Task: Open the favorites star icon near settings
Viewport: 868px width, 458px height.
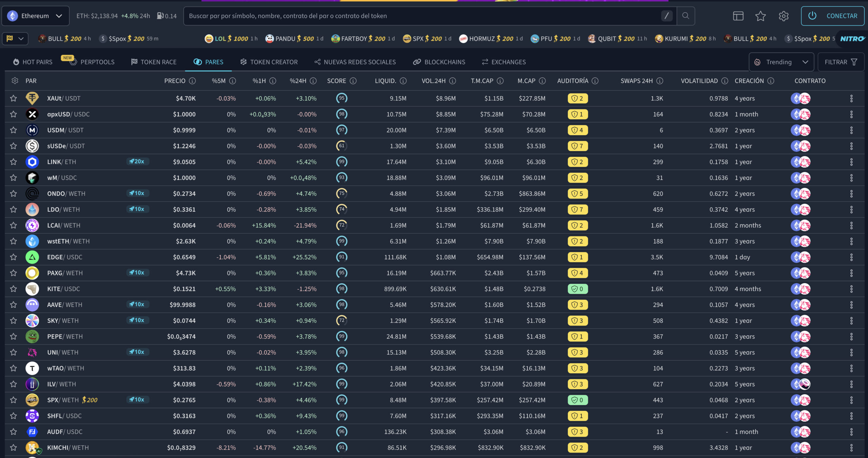Action: point(761,16)
